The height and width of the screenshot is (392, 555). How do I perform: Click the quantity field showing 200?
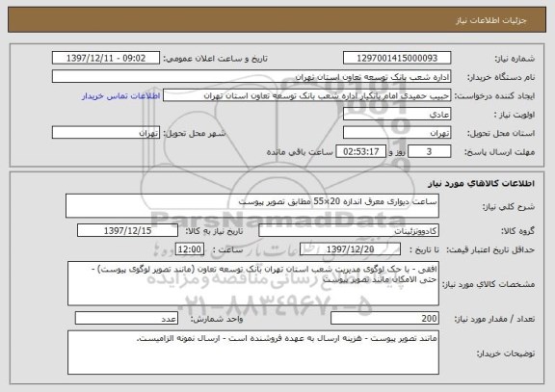(384, 319)
